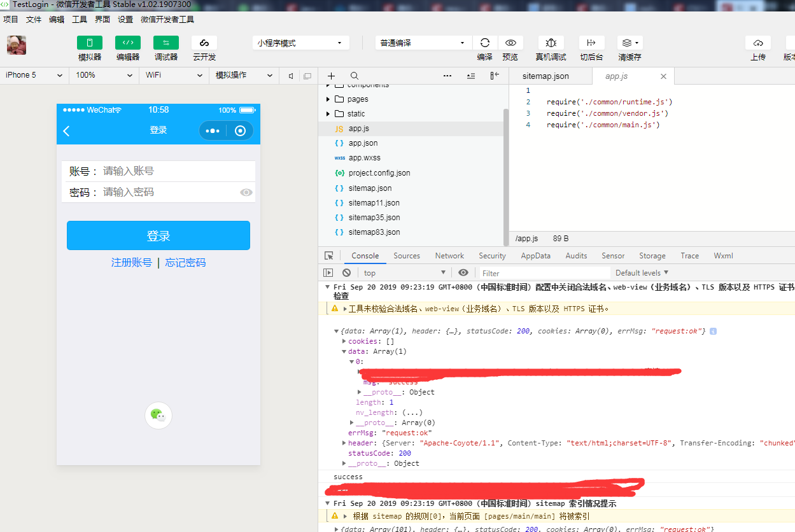Toggle the 模拟器 simulator button

tap(90, 43)
